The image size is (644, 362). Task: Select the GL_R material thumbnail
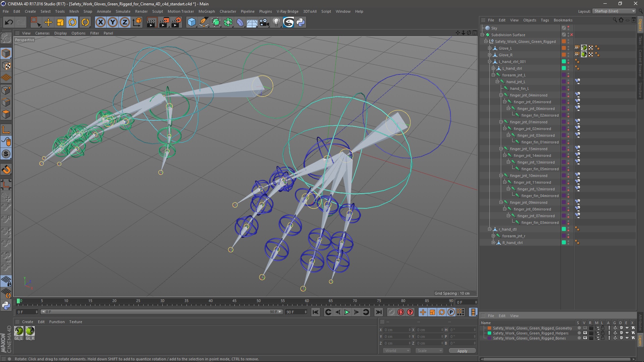pyautogui.click(x=30, y=331)
